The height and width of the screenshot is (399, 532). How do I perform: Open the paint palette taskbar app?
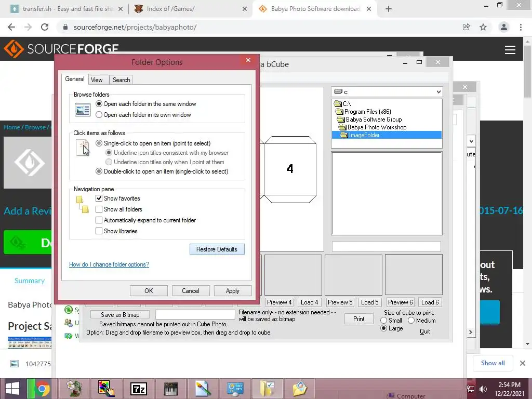(106, 389)
